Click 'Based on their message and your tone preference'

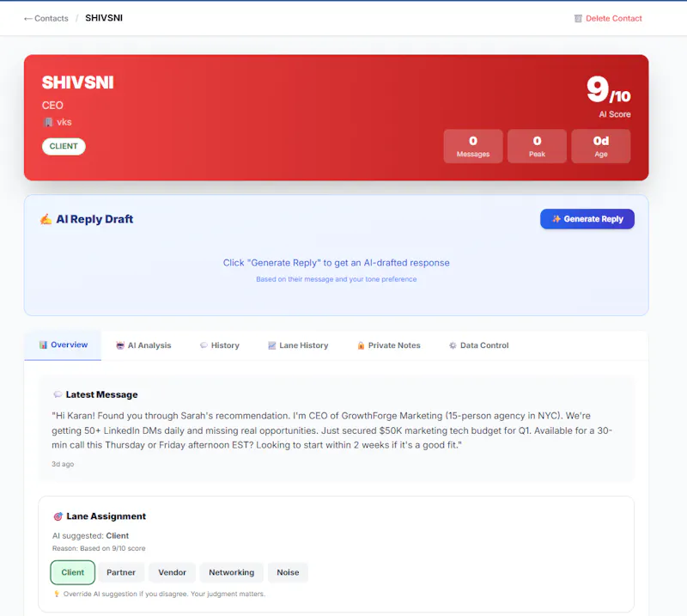click(336, 279)
